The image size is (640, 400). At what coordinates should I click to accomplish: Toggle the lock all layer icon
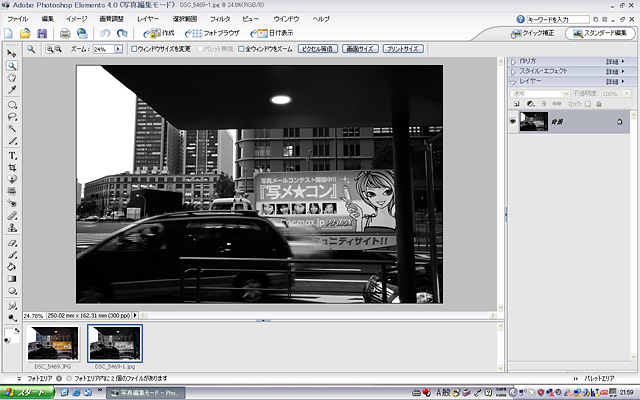pyautogui.click(x=599, y=104)
